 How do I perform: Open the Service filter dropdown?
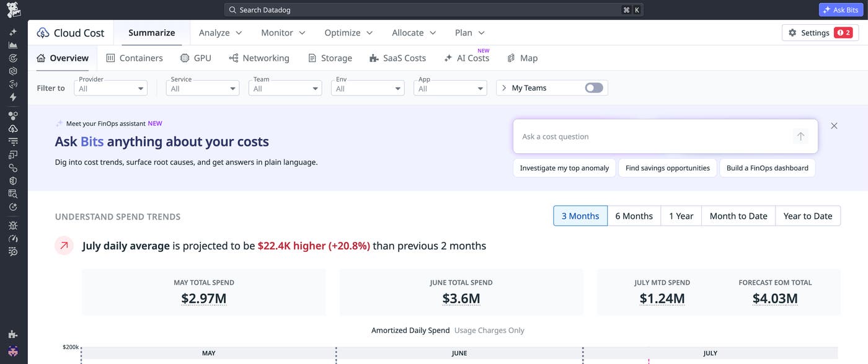tap(202, 89)
